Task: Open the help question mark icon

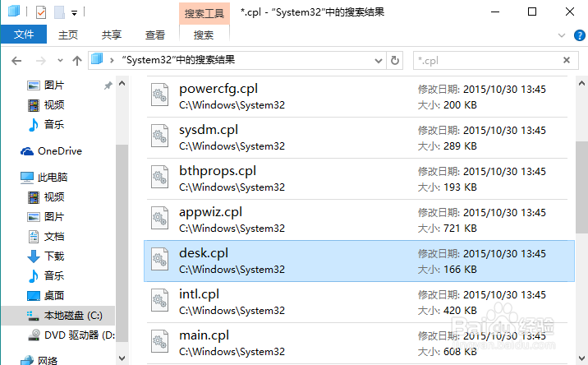Action: [579, 35]
